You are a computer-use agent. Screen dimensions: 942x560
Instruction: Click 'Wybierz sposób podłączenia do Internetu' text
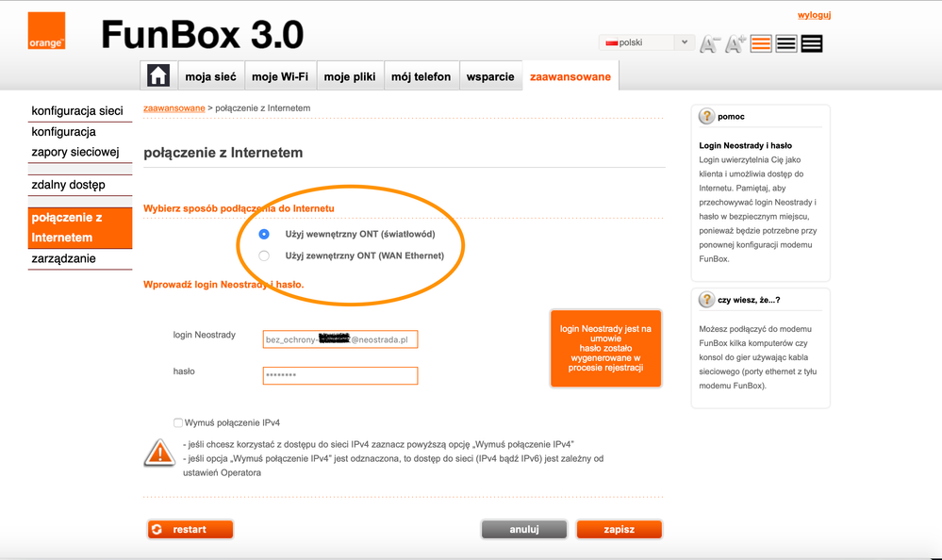coord(239,208)
